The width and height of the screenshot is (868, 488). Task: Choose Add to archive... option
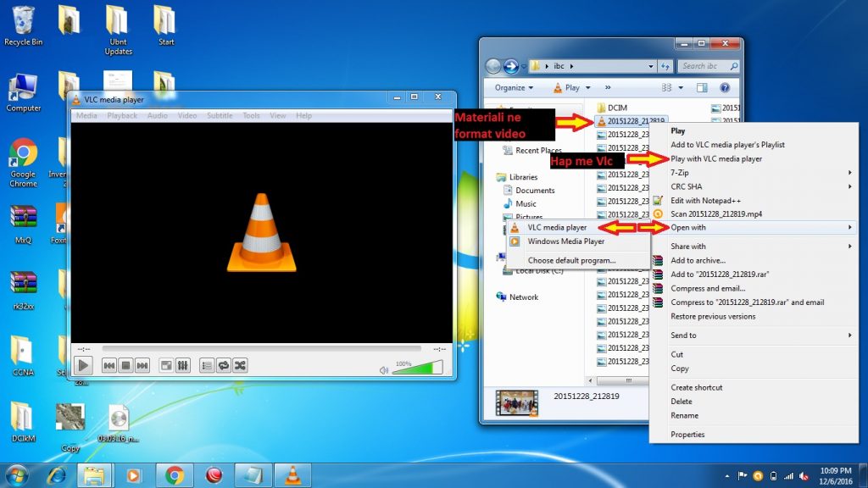point(754,260)
